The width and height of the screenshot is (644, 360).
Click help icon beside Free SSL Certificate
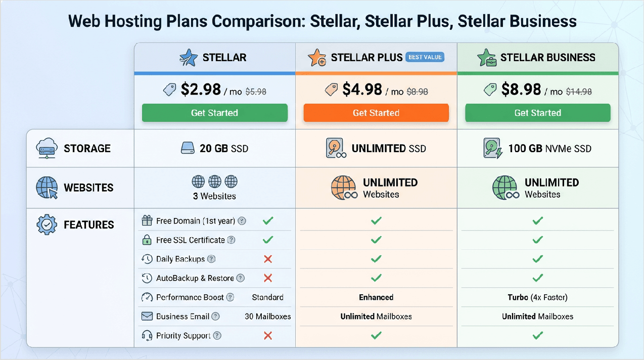click(x=231, y=240)
